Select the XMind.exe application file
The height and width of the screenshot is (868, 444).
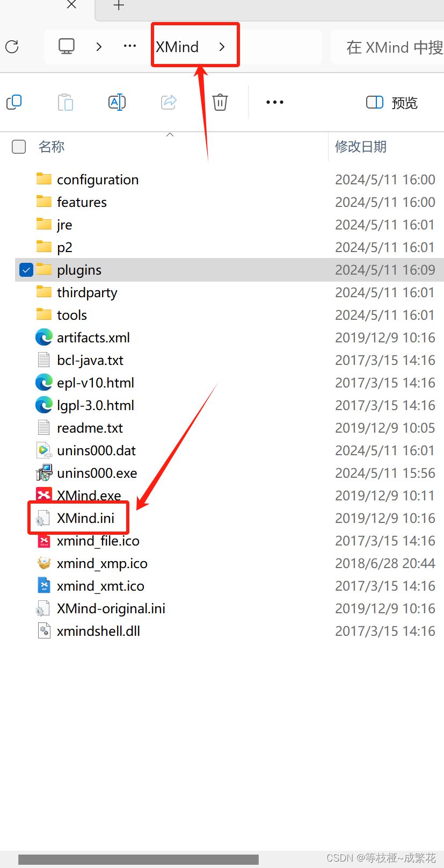pyautogui.click(x=89, y=496)
